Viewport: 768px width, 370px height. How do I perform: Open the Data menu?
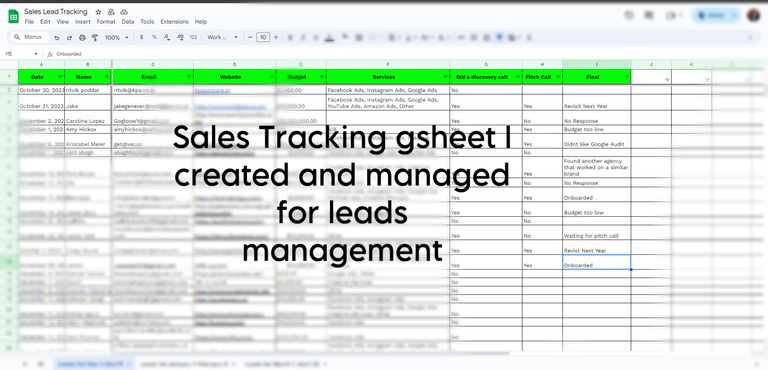click(x=128, y=22)
